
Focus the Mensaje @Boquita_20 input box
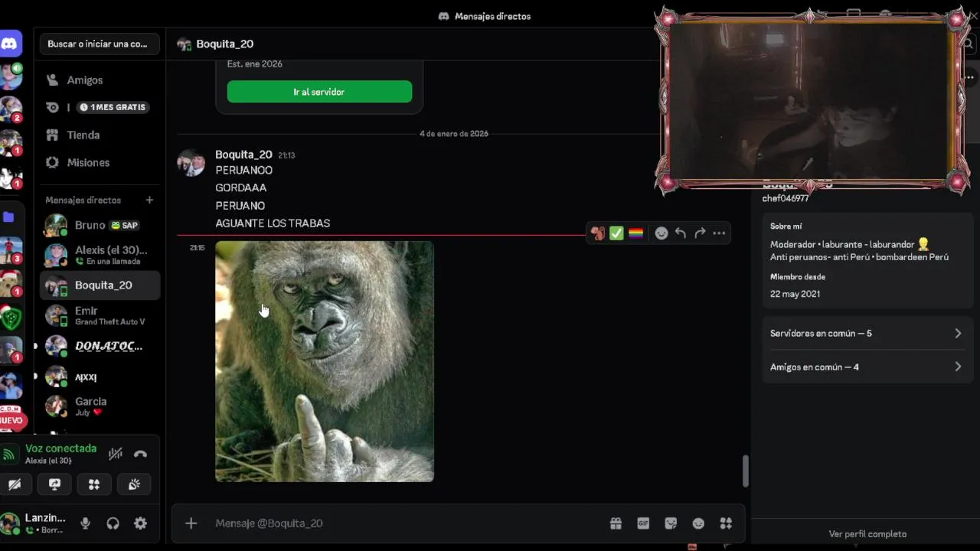point(406,523)
